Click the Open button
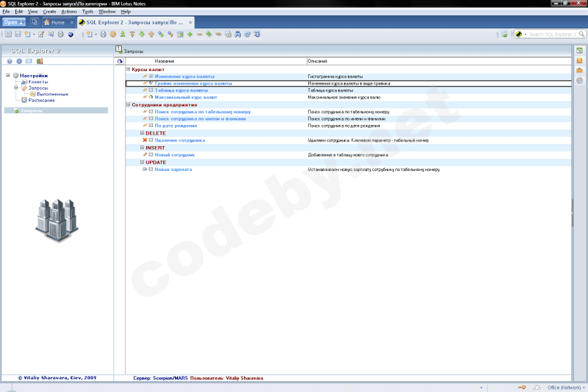This screenshot has width=588, height=392. point(13,22)
